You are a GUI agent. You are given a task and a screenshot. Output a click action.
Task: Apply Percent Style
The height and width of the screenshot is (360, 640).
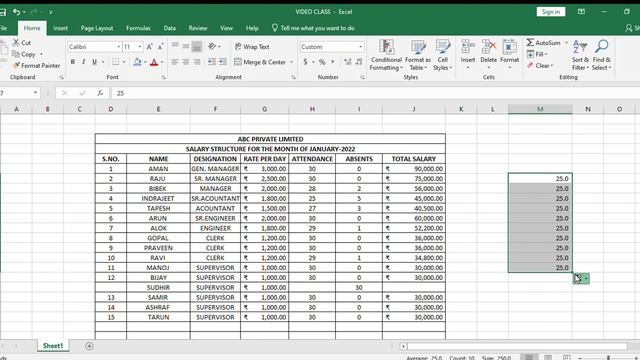coord(322,62)
